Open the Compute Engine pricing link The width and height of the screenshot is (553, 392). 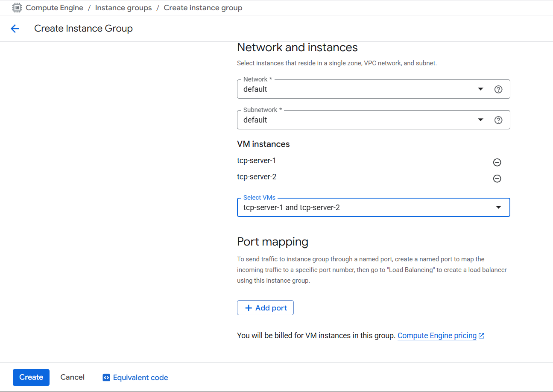click(x=437, y=336)
